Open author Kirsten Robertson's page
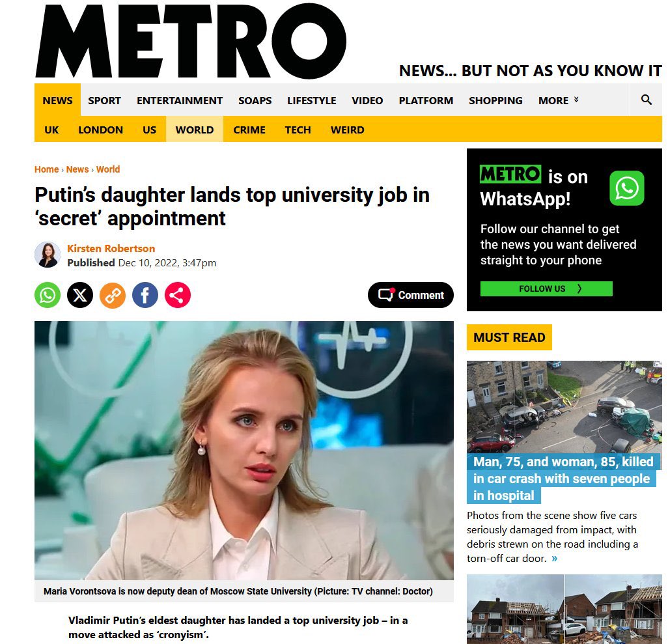The width and height of the screenshot is (668, 644). (x=111, y=249)
